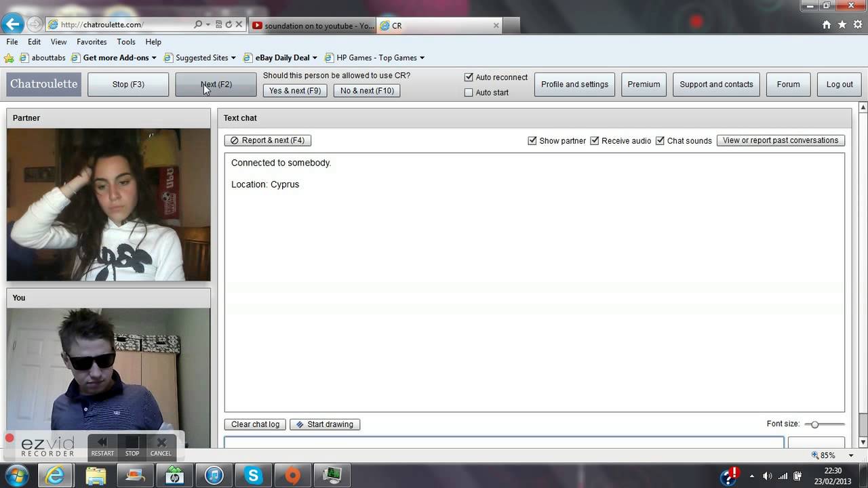
Task: Open the eBay Daily Deal dropdown
Action: tap(315, 58)
